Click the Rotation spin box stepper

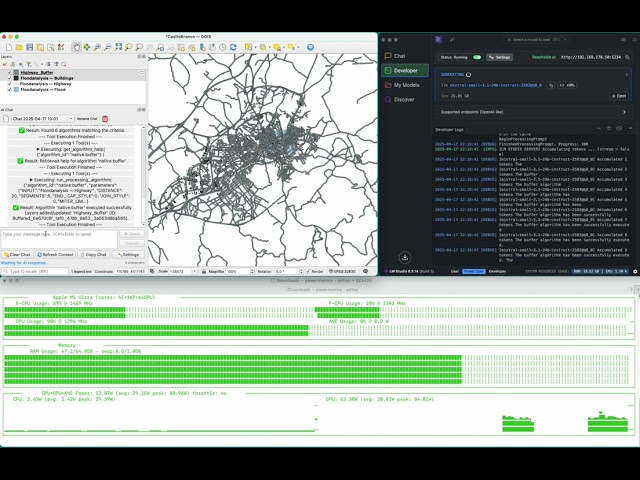pyautogui.click(x=301, y=271)
